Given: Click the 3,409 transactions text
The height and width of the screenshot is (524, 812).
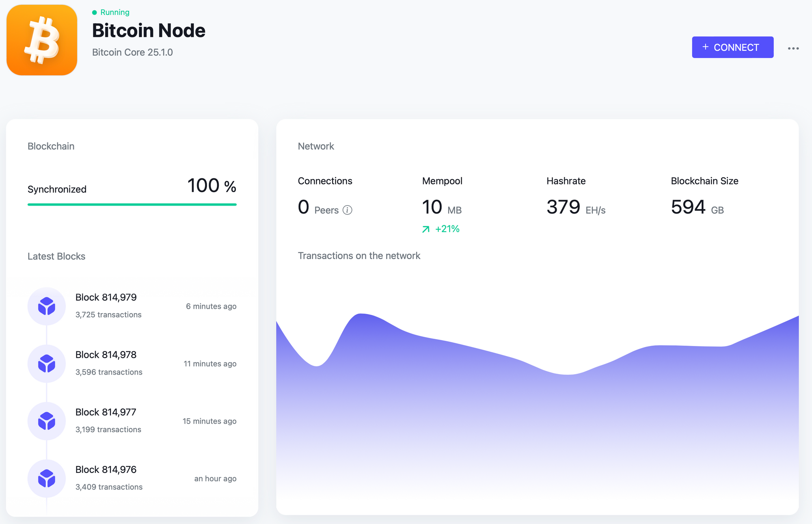Looking at the screenshot, I should click(109, 487).
